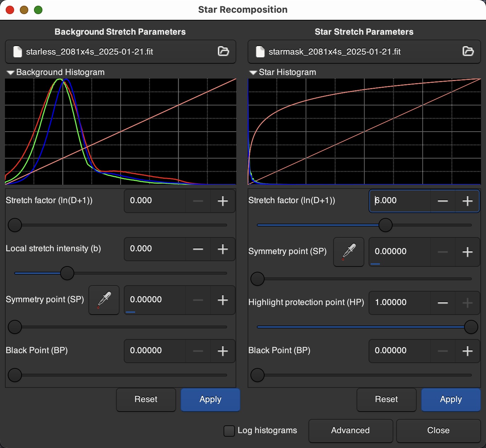Increase the star stretch factor with plus
The width and height of the screenshot is (486, 448).
pyautogui.click(x=467, y=201)
